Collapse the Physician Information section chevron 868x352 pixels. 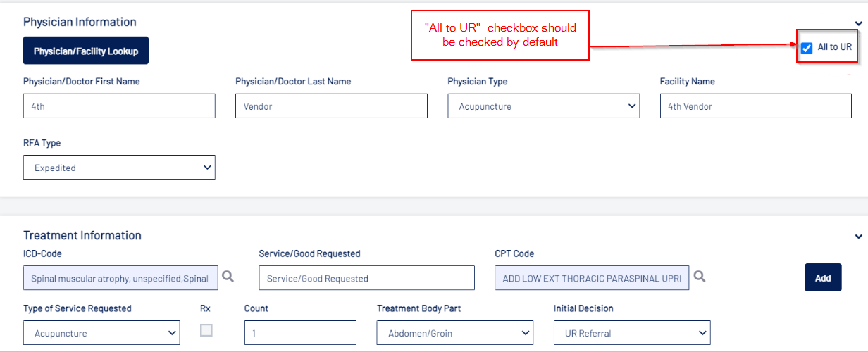(x=858, y=23)
